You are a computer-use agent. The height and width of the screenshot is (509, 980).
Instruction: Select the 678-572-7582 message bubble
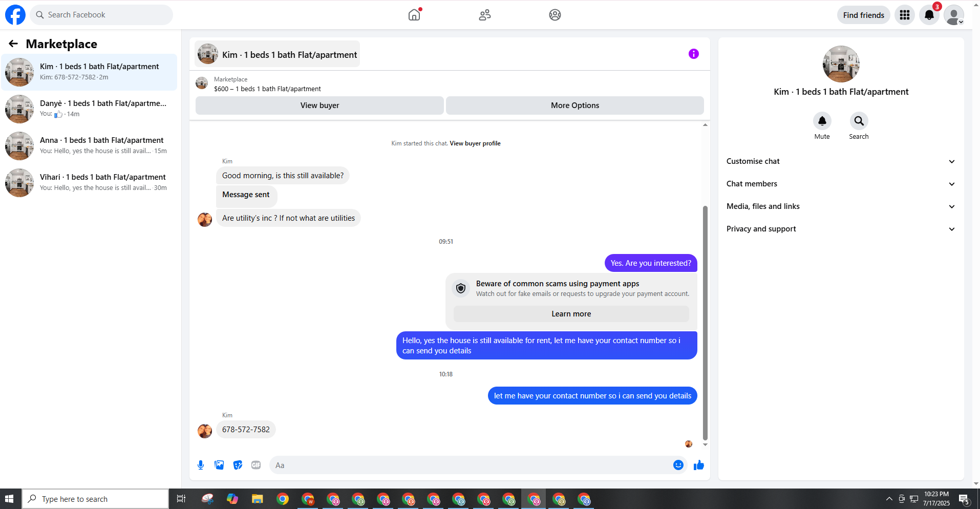(246, 430)
